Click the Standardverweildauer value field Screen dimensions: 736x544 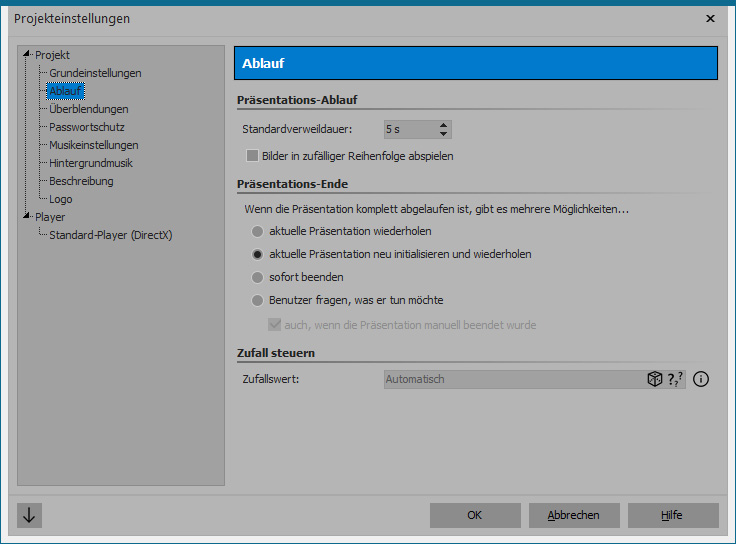coord(408,129)
